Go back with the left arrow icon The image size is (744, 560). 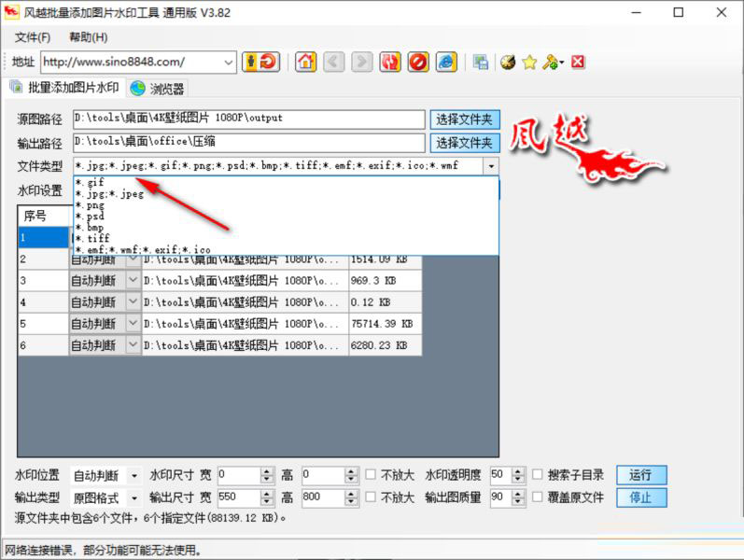click(x=333, y=62)
